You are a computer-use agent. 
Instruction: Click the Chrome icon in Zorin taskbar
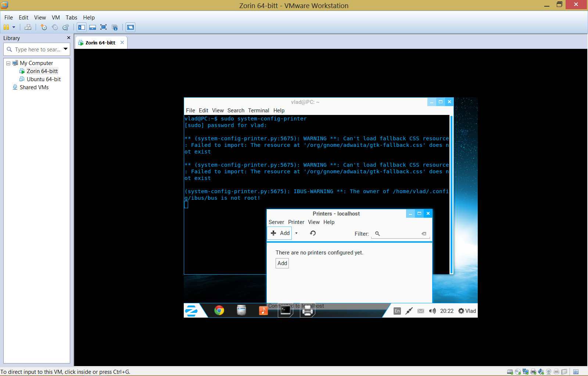[x=219, y=311]
